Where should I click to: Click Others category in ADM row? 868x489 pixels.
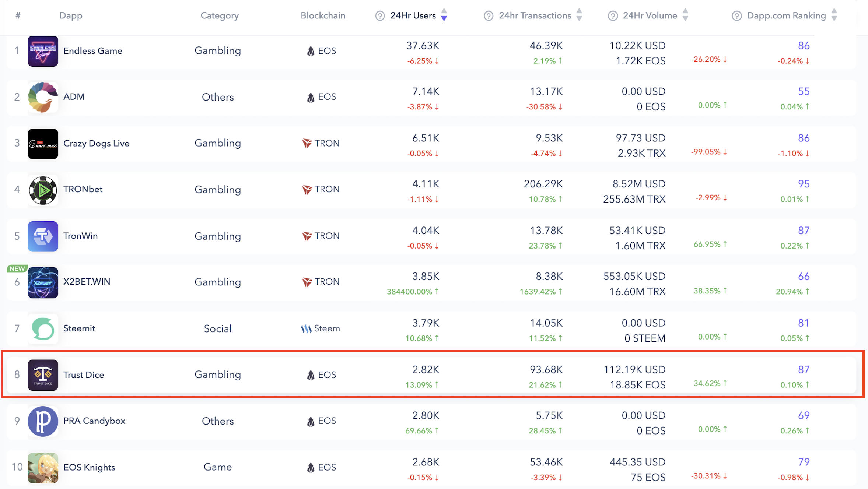[218, 97]
